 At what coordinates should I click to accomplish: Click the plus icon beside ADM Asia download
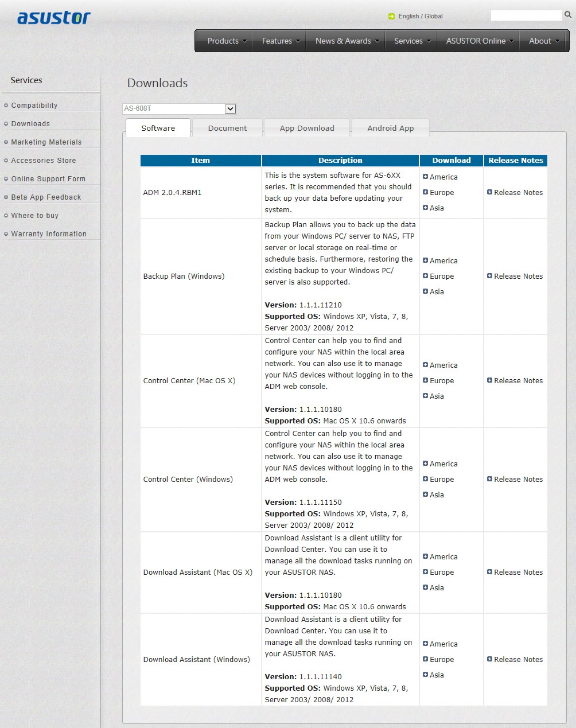click(x=425, y=208)
